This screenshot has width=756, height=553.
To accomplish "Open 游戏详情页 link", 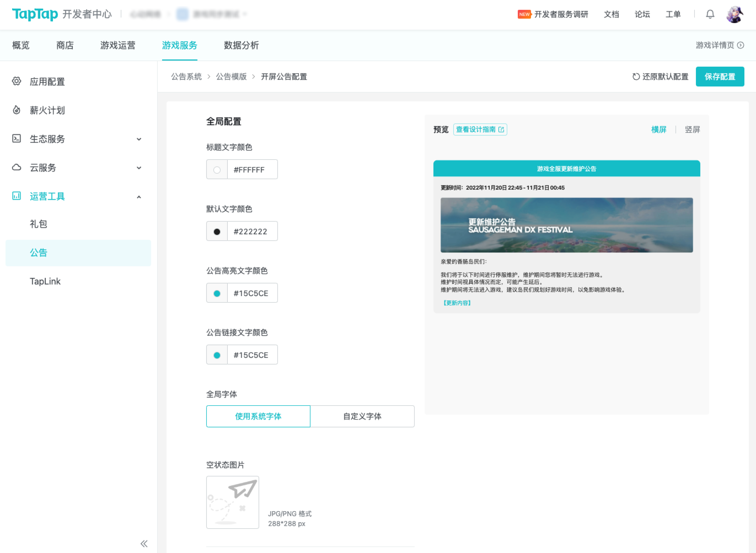I will [720, 45].
